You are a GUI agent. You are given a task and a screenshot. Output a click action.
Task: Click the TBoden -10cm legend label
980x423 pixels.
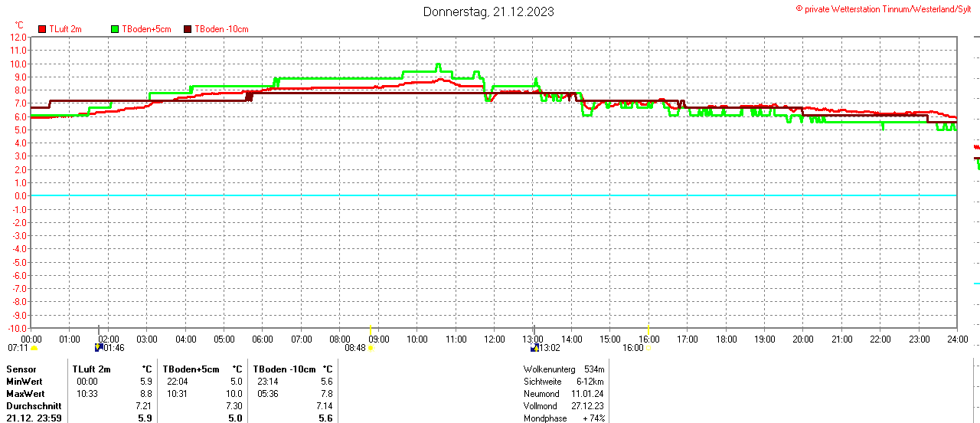click(221, 29)
